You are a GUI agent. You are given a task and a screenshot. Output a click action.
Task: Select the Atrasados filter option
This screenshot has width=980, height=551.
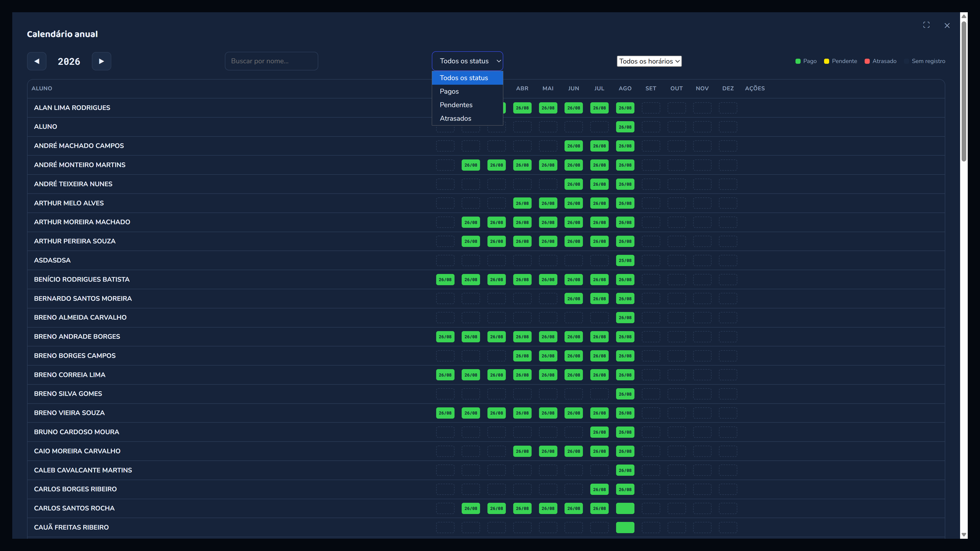pyautogui.click(x=467, y=118)
